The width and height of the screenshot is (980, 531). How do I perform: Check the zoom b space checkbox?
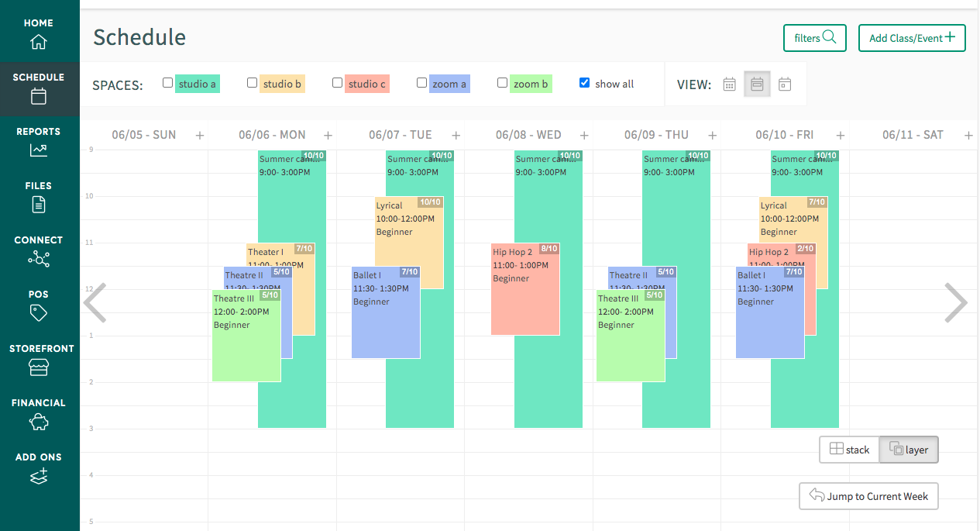[x=502, y=82]
